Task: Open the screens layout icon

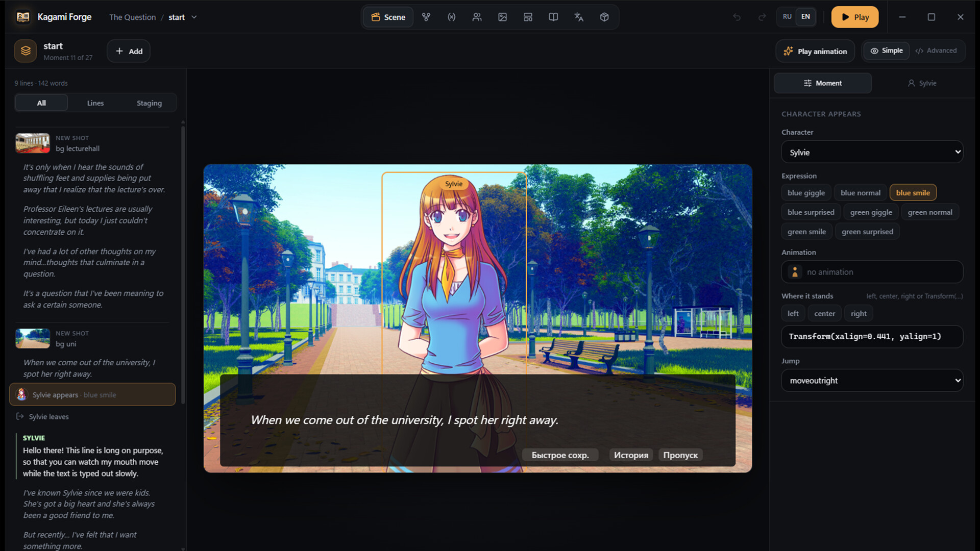Action: point(528,17)
